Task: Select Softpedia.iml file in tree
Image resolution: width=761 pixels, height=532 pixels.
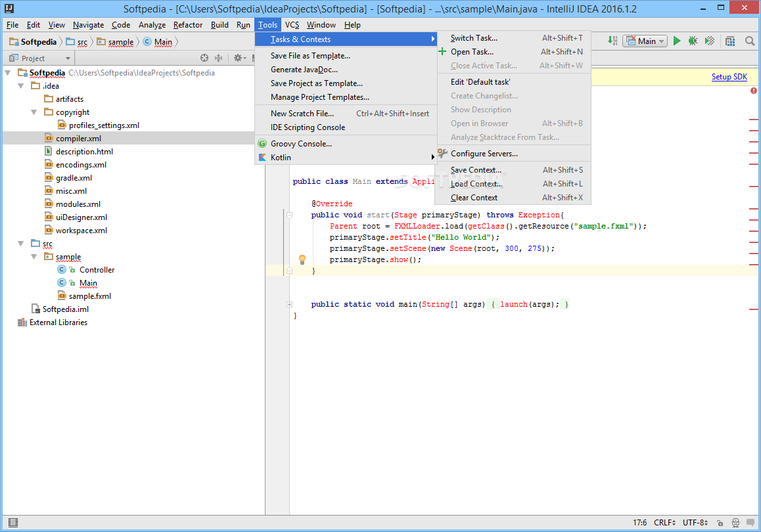Action: pos(66,309)
